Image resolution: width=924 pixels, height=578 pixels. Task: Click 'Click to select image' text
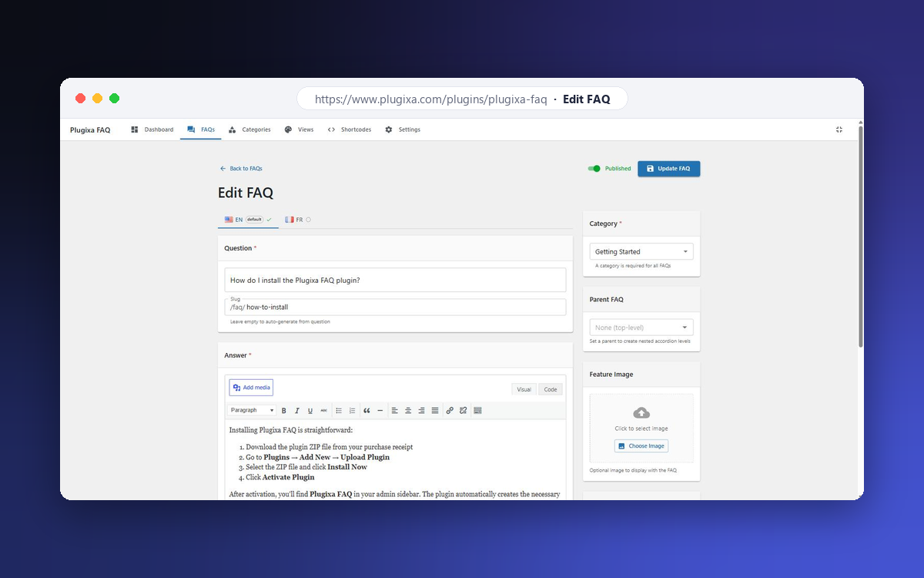click(641, 428)
